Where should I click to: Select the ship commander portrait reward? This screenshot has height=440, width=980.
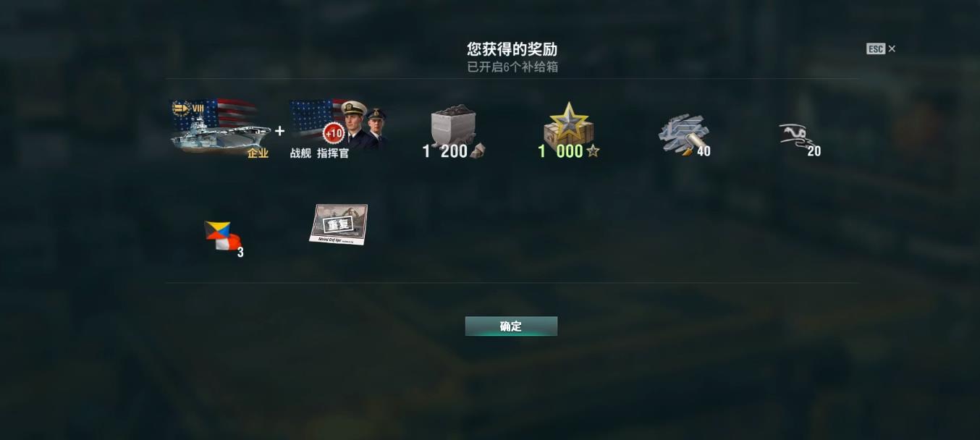click(338, 124)
